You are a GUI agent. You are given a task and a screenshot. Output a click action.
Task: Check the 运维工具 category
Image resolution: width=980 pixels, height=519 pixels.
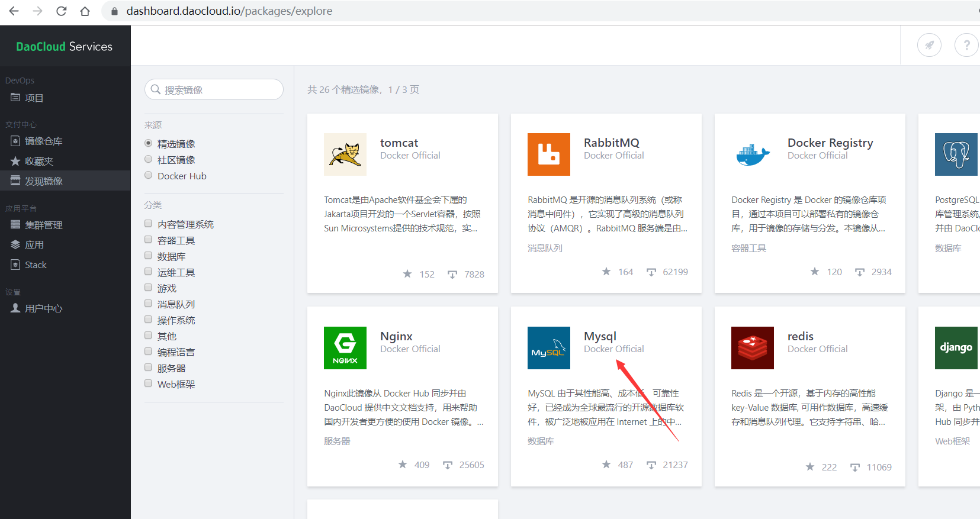(x=149, y=272)
